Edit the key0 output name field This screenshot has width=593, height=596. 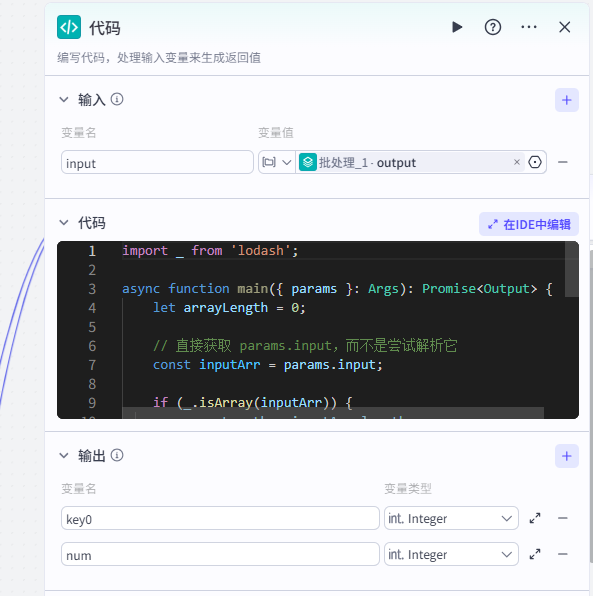click(x=220, y=518)
